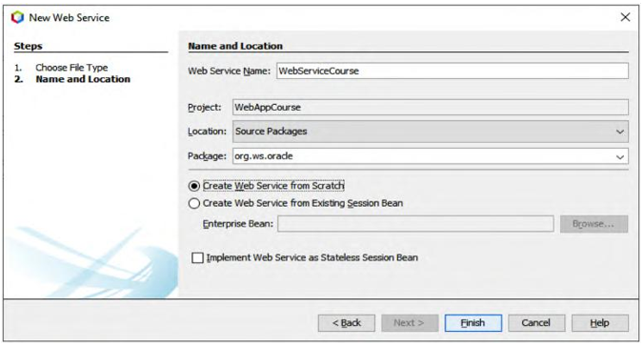Open the Help button
This screenshot has height=348, width=644.
coord(599,323)
